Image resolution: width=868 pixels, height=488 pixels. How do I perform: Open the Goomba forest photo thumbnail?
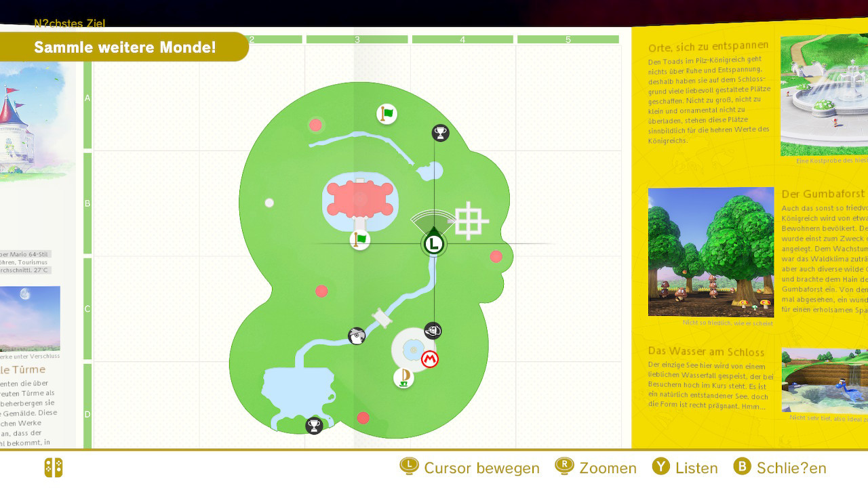711,251
